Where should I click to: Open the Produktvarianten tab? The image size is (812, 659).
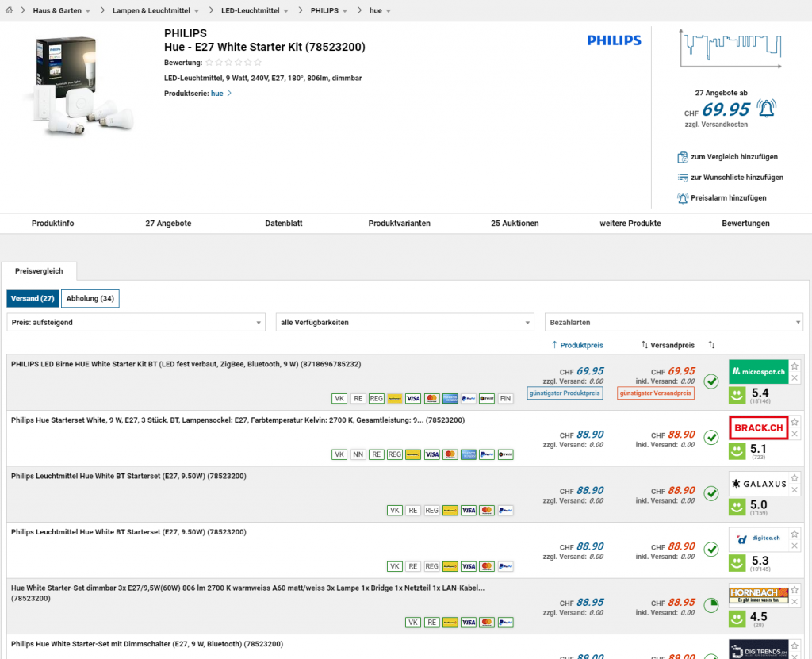399,224
